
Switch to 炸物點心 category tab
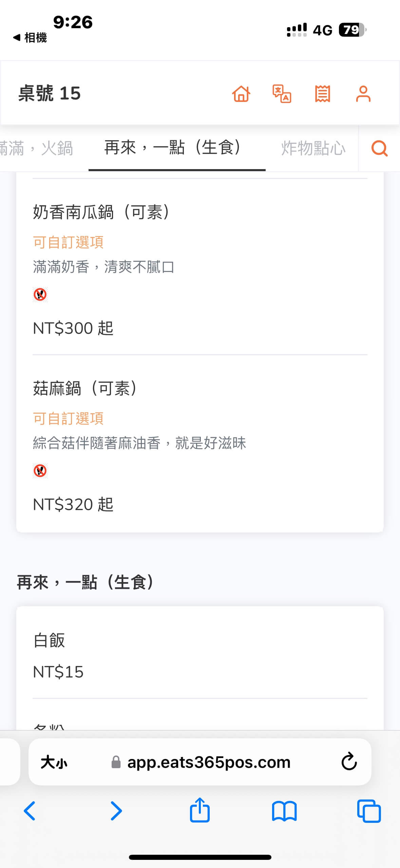coord(313,148)
